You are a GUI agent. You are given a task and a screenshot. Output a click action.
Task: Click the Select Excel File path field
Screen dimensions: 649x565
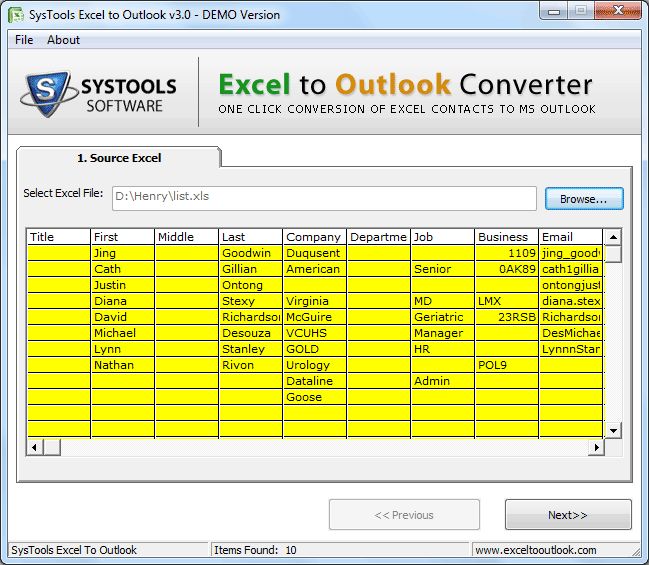pos(324,198)
